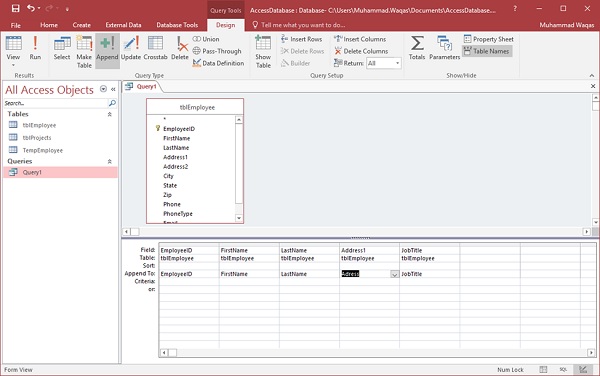The image size is (600, 376).
Task: Open the Show Table dialog
Action: pyautogui.click(x=263, y=52)
